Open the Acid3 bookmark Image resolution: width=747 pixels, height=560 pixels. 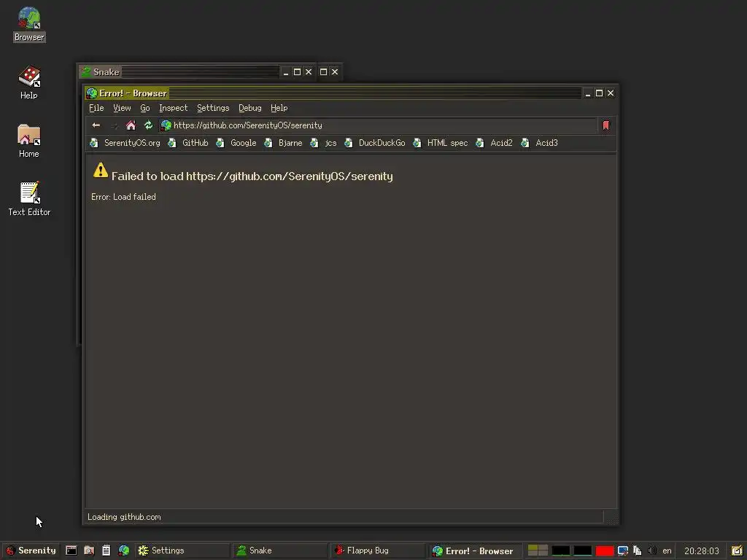[x=539, y=143]
